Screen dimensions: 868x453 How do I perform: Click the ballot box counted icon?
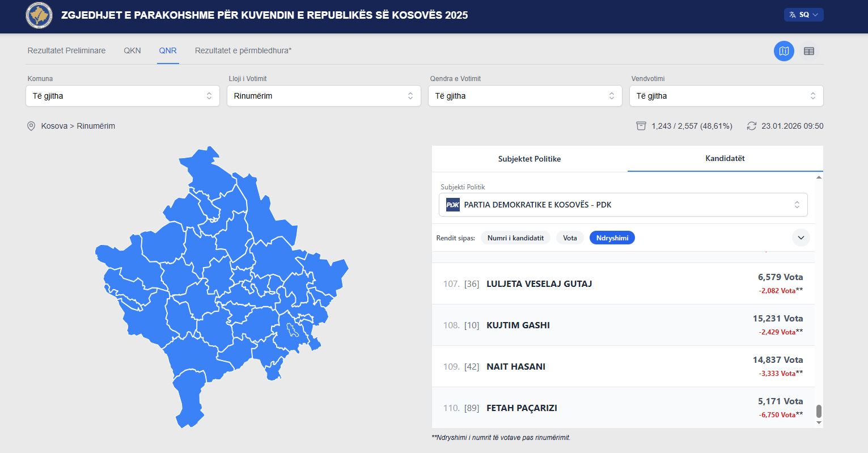[641, 126]
